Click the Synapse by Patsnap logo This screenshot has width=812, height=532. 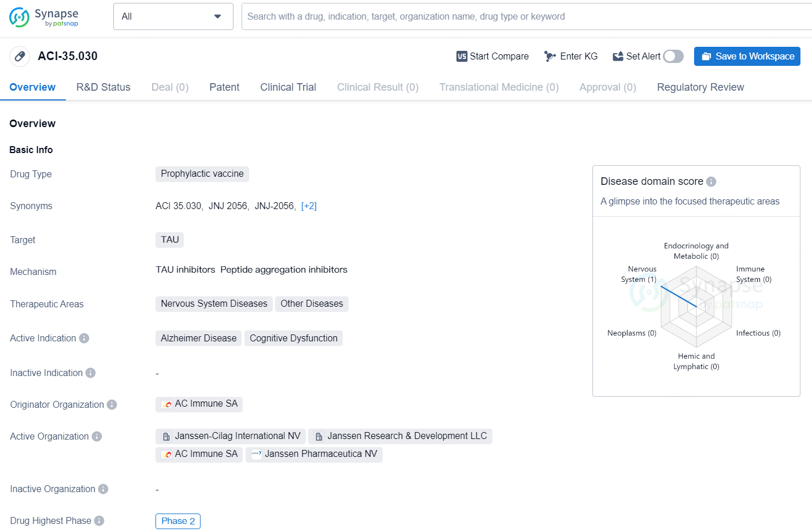44,17
